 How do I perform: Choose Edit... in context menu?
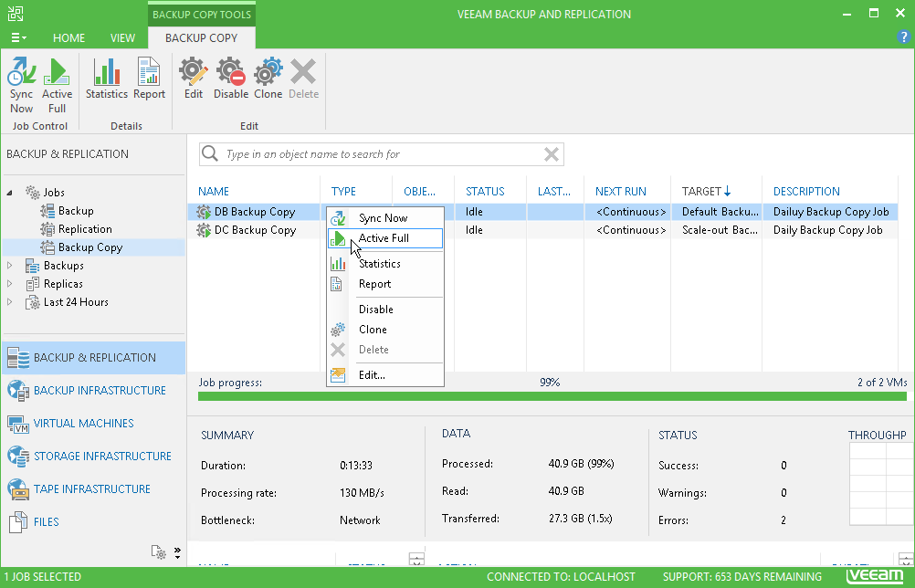pos(385,375)
